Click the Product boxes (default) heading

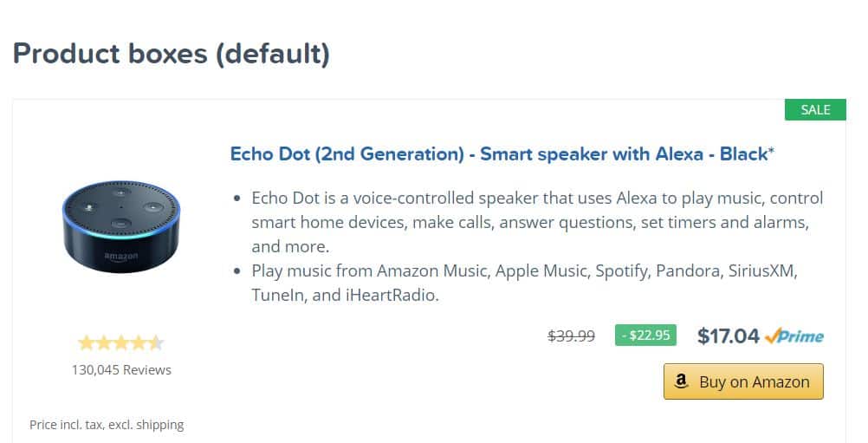(171, 54)
